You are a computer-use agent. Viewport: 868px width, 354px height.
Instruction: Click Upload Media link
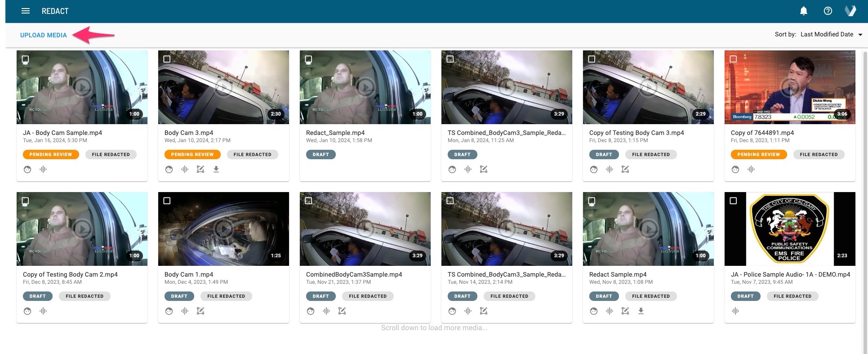tap(44, 35)
